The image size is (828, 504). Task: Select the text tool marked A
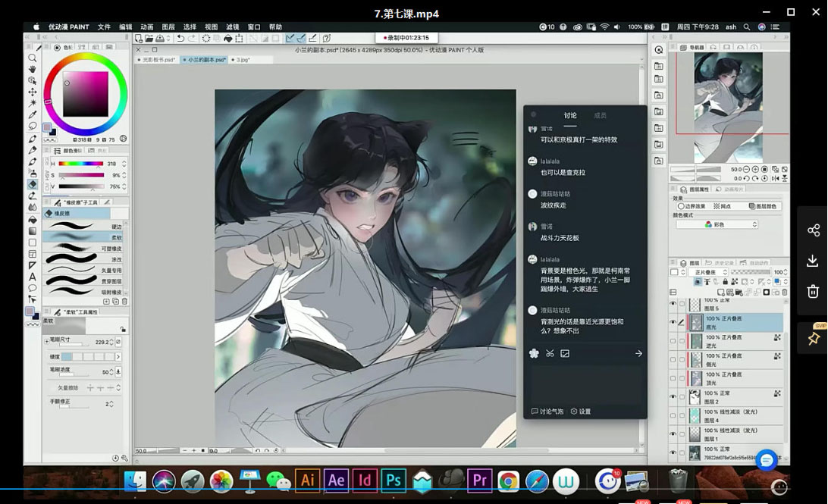coord(32,277)
